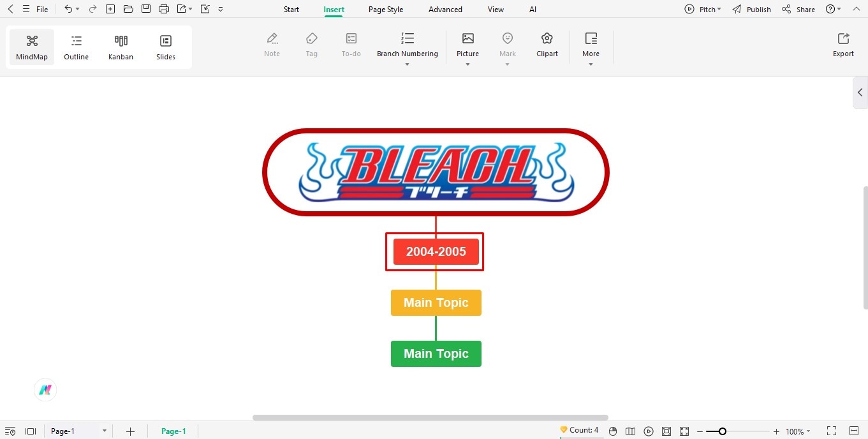This screenshot has width=868, height=439.
Task: Click the full-screen arrows icon in status bar
Action: [684, 431]
